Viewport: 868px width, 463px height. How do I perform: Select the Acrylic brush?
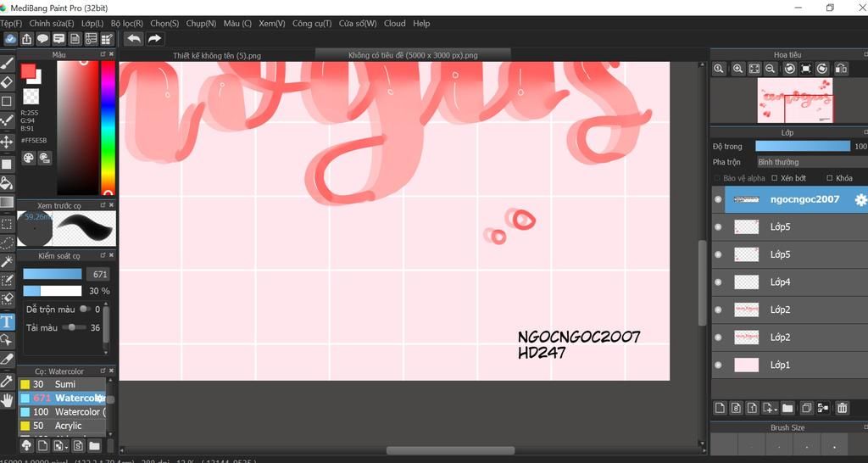pos(62,426)
